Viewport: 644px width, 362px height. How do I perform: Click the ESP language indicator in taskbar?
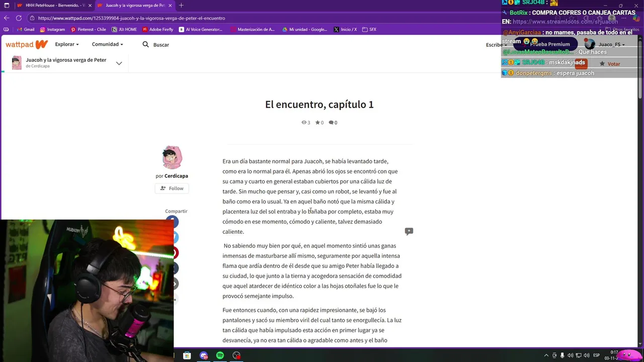pyautogui.click(x=596, y=355)
